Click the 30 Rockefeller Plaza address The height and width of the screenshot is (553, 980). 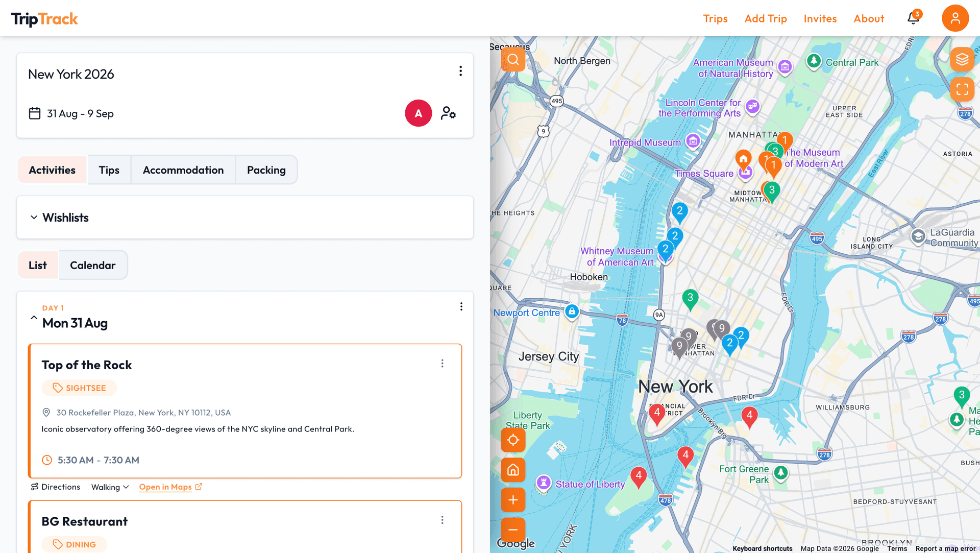[x=143, y=413]
